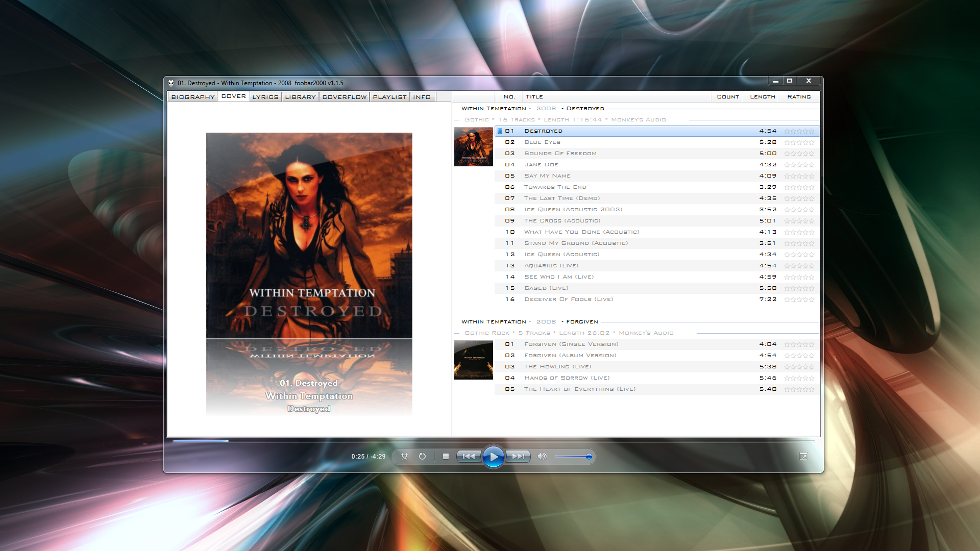Select track Forgiven (Single Version)
Screen dimensions: 980x551
click(x=657, y=344)
